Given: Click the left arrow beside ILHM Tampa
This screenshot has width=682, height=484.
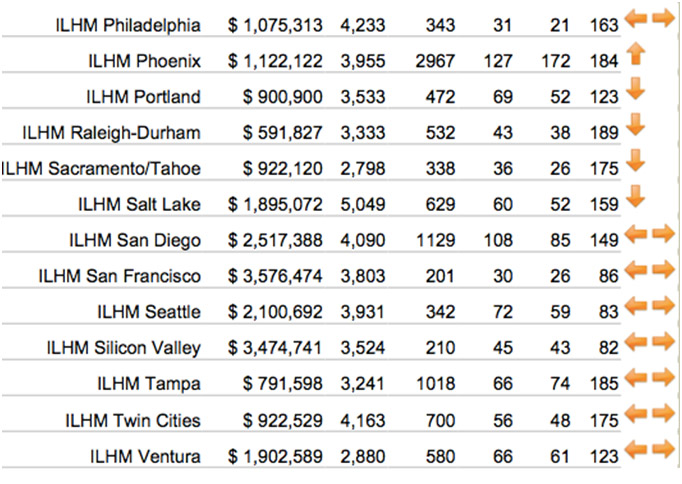Looking at the screenshot, I should (636, 377).
